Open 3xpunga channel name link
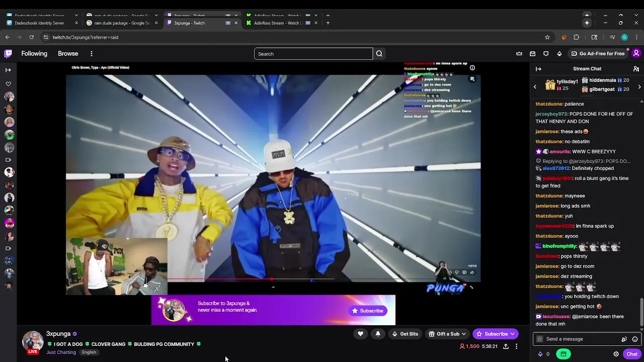This screenshot has height=362, width=644. pyautogui.click(x=58, y=334)
